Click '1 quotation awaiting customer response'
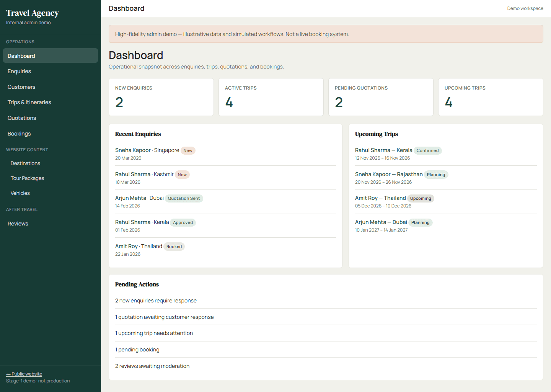 click(x=165, y=317)
